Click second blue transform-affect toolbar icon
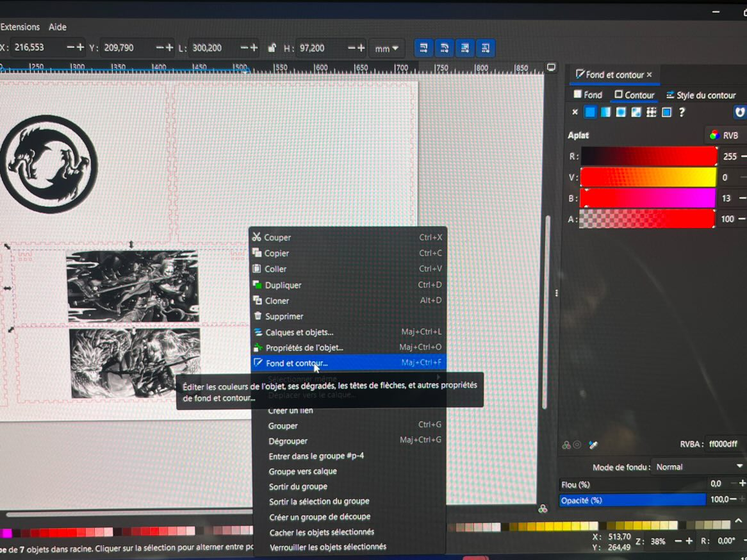Image resolution: width=747 pixels, height=560 pixels. coord(444,47)
